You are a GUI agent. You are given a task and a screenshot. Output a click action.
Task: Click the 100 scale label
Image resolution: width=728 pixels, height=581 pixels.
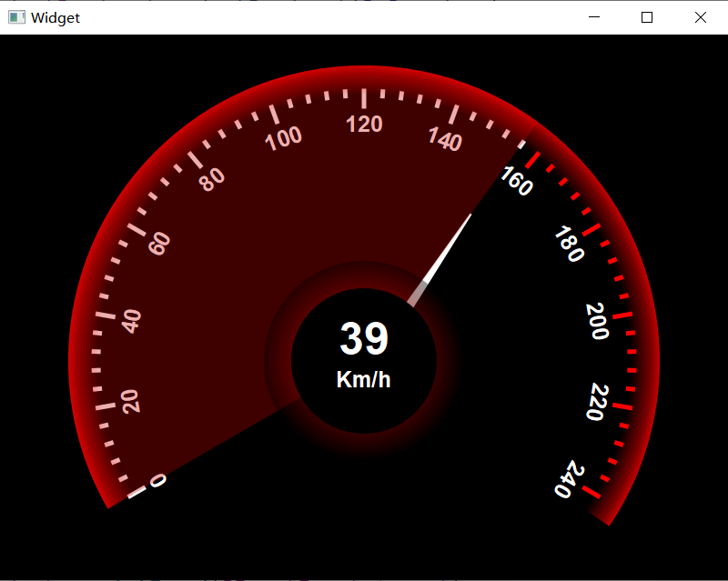pos(283,138)
